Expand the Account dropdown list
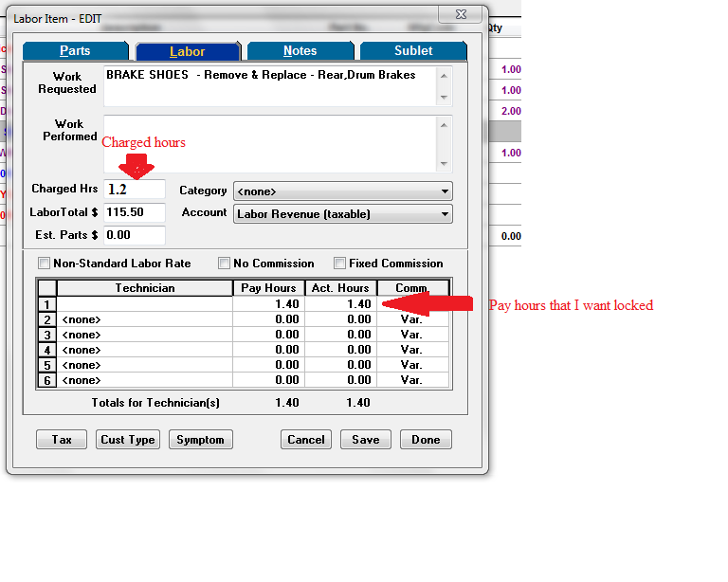Screen dimensions: 728x582 [x=342, y=214]
